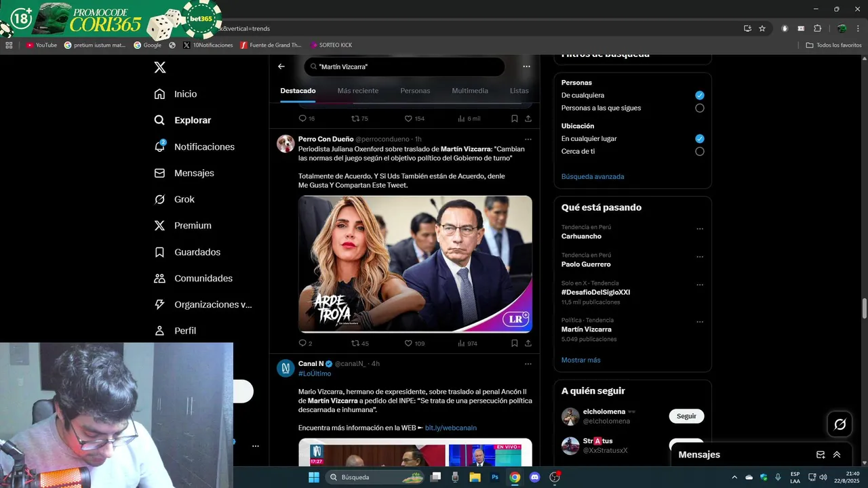Open Martín Vizcarra trend options
The width and height of the screenshot is (868, 488).
(700, 322)
